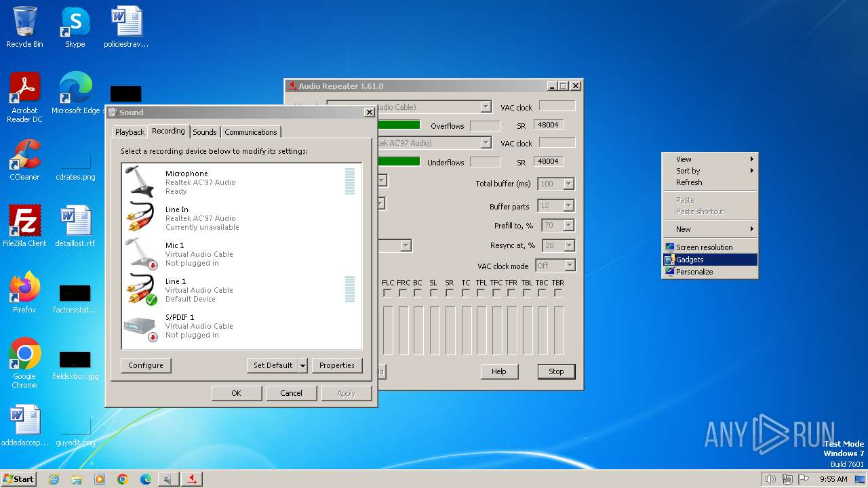The width and height of the screenshot is (868, 488).
Task: Expand the Resync at % dropdown
Action: [x=569, y=245]
